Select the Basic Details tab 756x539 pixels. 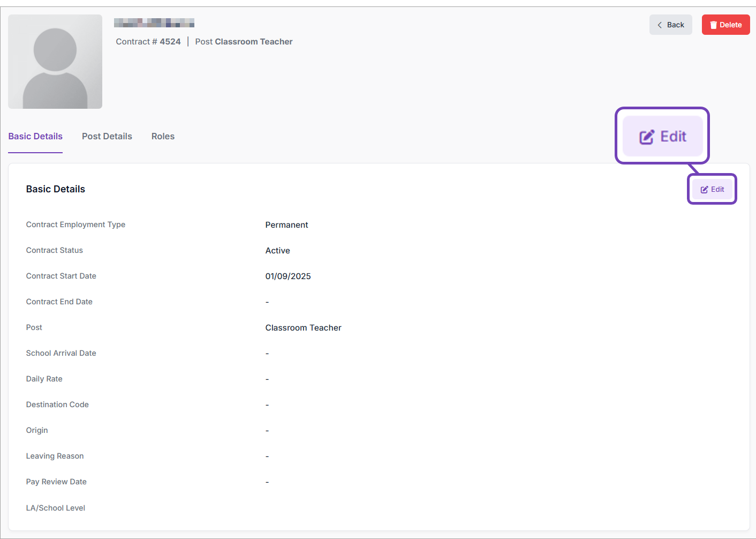pos(35,137)
